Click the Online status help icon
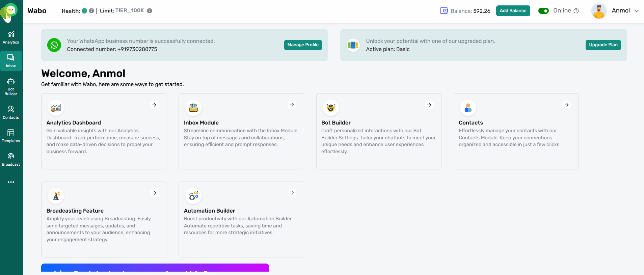 point(576,11)
